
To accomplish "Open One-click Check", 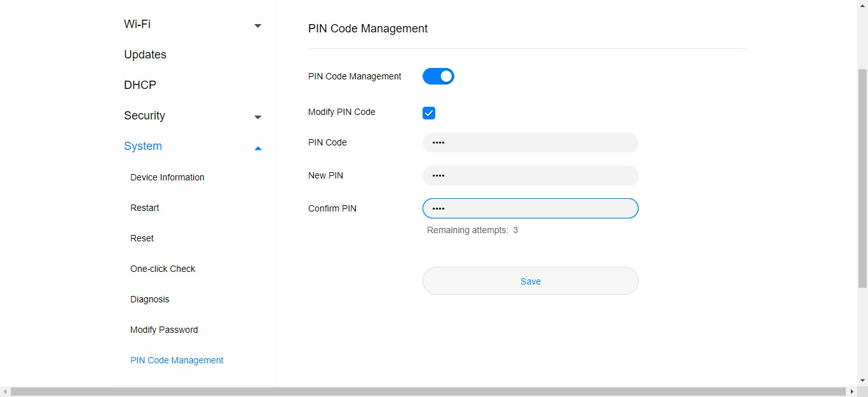I will click(x=163, y=269).
